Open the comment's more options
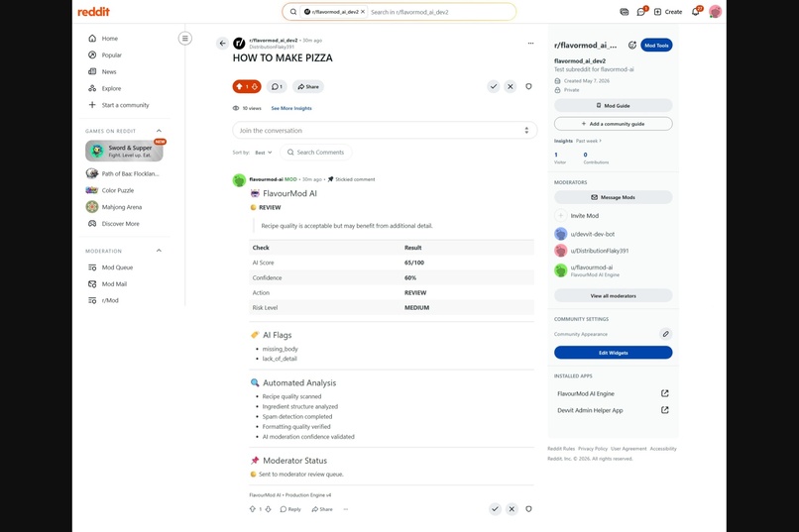This screenshot has height=532, width=799. 346,509
